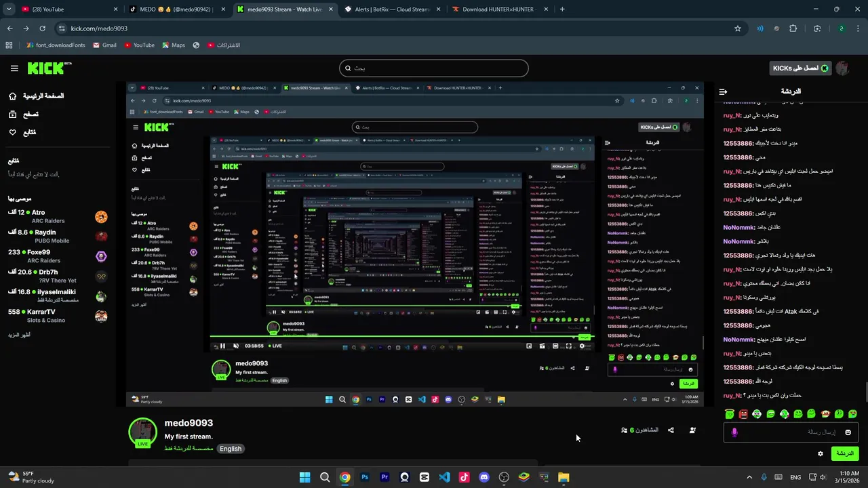Viewport: 868px width, 488px height.
Task: Click the Get KICKs button
Action: pos(801,68)
